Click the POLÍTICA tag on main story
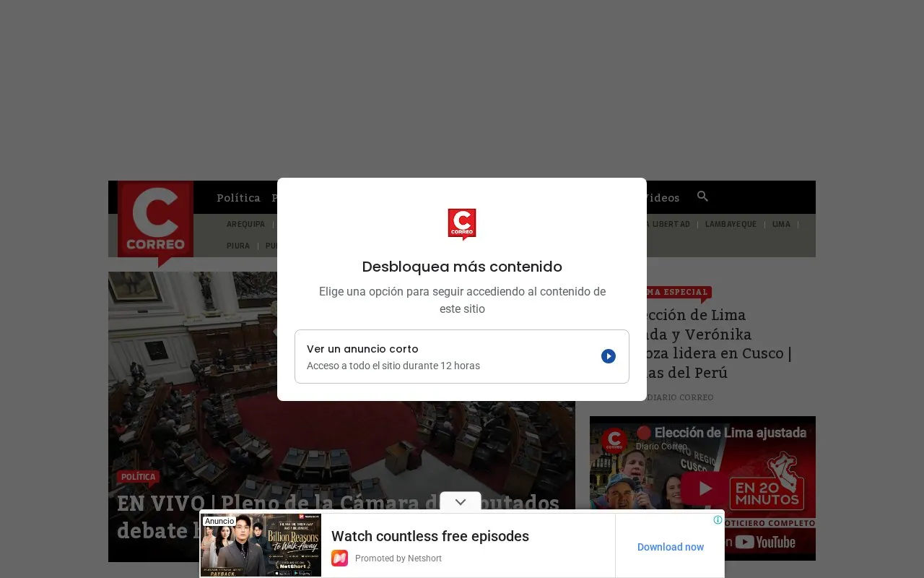The image size is (924, 578). click(138, 477)
